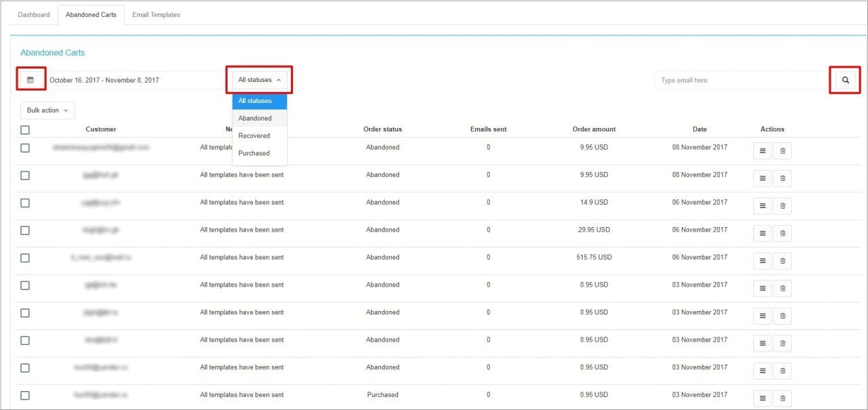Check the box for the Purchased row
Screen dimensions: 868x410
pos(25,395)
